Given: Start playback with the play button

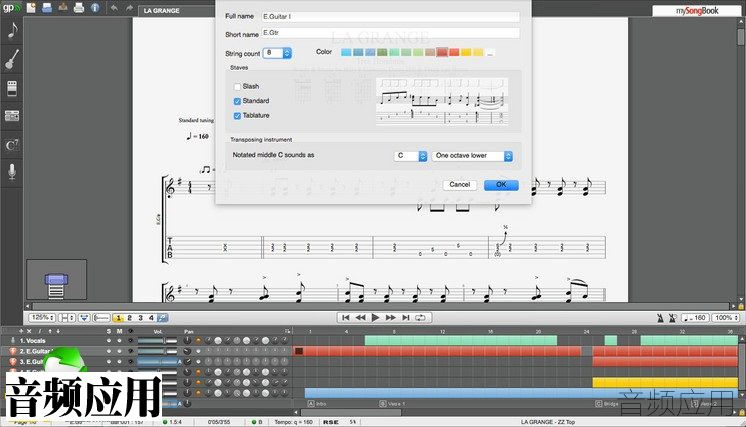Looking at the screenshot, I should [375, 318].
